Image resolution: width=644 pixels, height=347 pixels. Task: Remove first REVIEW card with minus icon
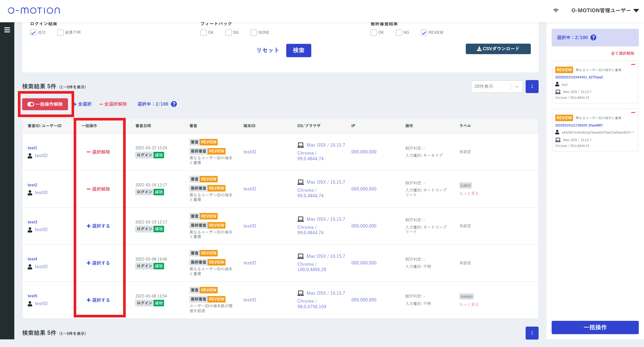coord(633,65)
